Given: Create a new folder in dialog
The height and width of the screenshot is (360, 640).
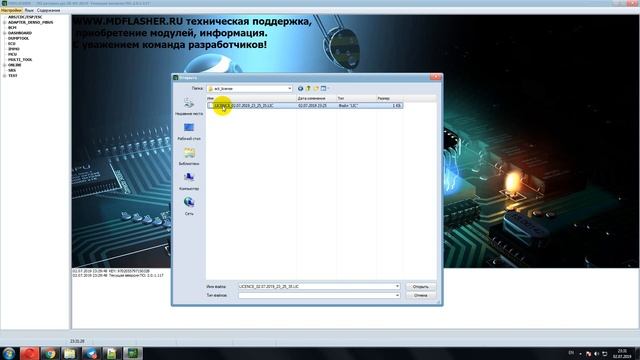Looking at the screenshot, I should 316,89.
